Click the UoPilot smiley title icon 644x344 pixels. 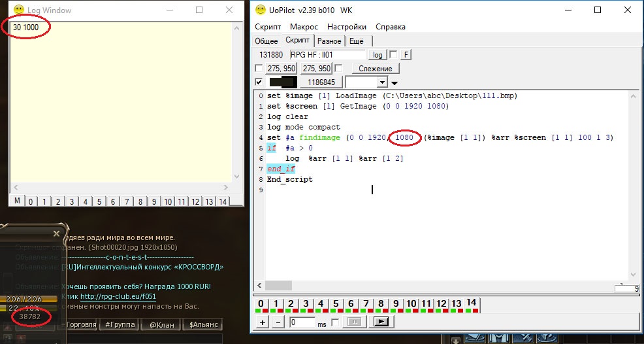click(x=261, y=10)
